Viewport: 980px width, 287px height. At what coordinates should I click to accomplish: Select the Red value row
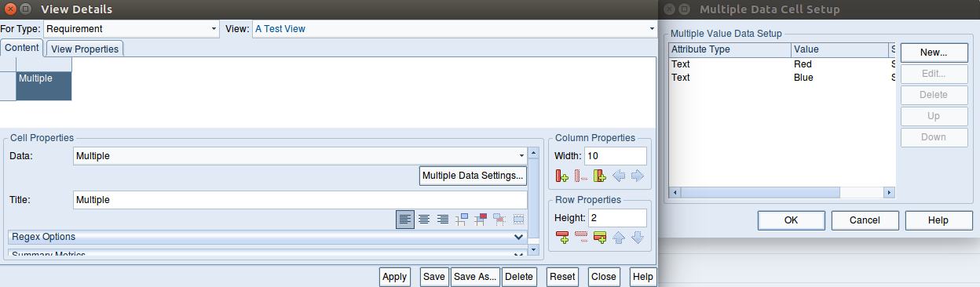(x=782, y=64)
